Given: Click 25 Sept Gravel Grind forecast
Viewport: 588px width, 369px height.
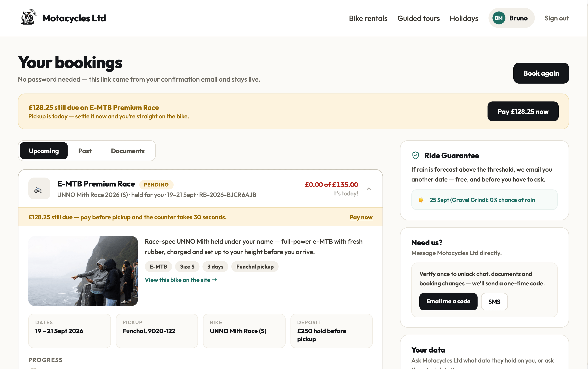Looking at the screenshot, I should pyautogui.click(x=484, y=200).
